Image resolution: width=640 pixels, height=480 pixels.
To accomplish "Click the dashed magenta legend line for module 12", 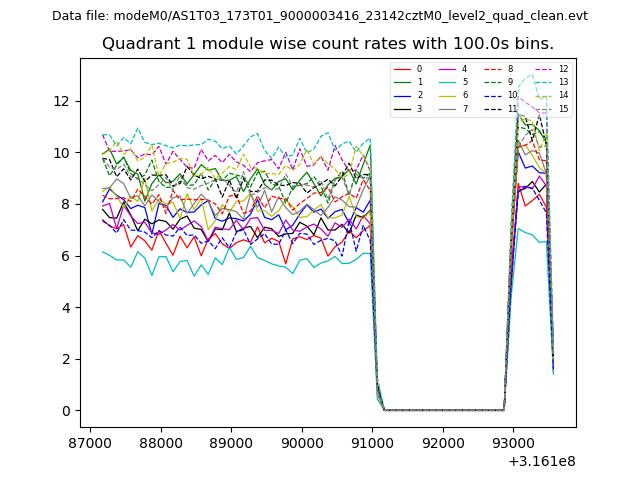I will coord(542,69).
